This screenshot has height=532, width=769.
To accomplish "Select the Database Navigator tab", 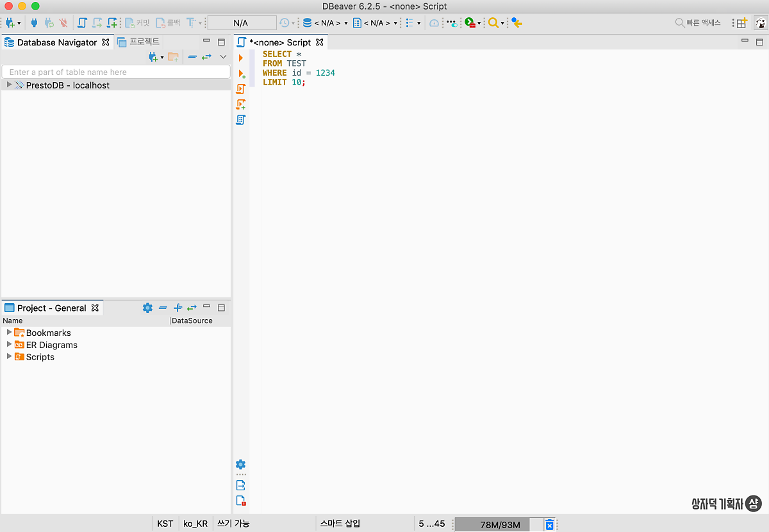I will coord(56,42).
